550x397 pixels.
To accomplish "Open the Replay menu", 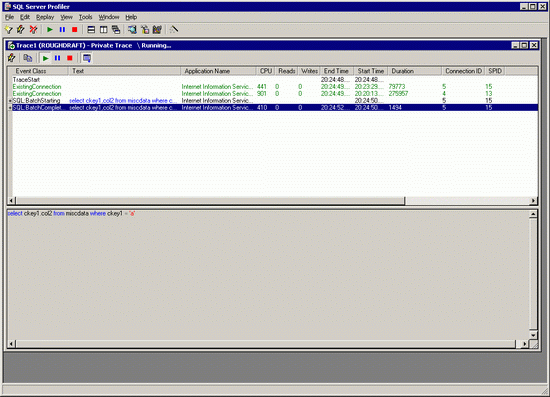I will click(45, 17).
